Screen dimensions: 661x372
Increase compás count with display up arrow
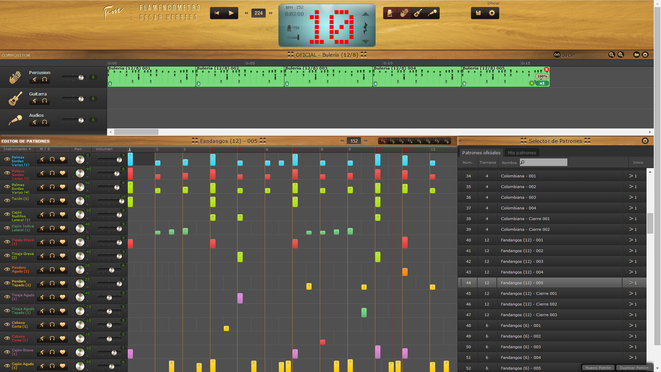pos(365,14)
